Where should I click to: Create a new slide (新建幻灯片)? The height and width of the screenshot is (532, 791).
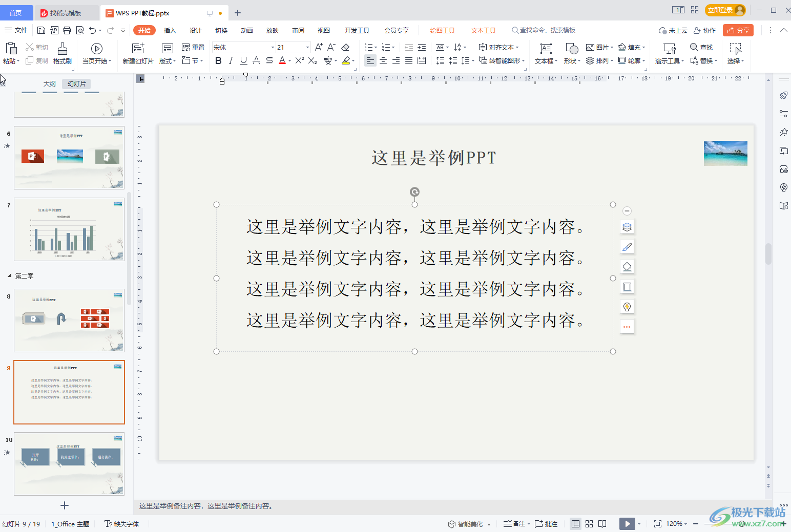click(x=138, y=53)
